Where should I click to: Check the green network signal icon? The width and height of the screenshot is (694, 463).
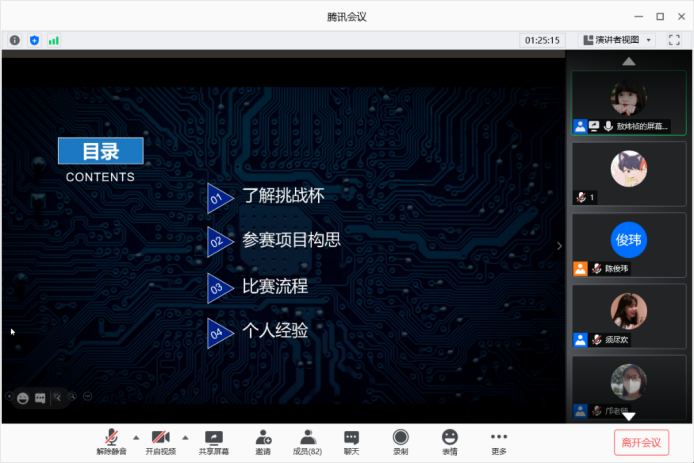[54, 40]
